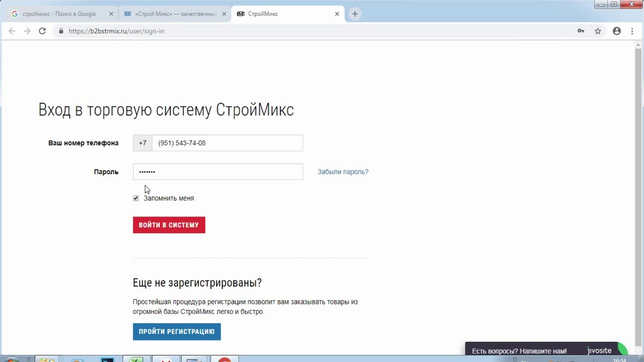Close the active СтройМикс tab
The height and width of the screenshot is (362, 644).
pyautogui.click(x=337, y=14)
